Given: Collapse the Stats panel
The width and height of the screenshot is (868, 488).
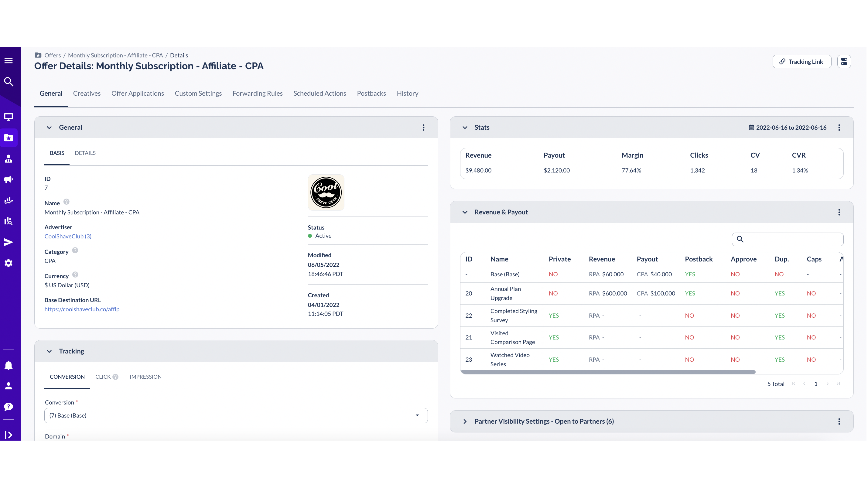Looking at the screenshot, I should [x=465, y=128].
